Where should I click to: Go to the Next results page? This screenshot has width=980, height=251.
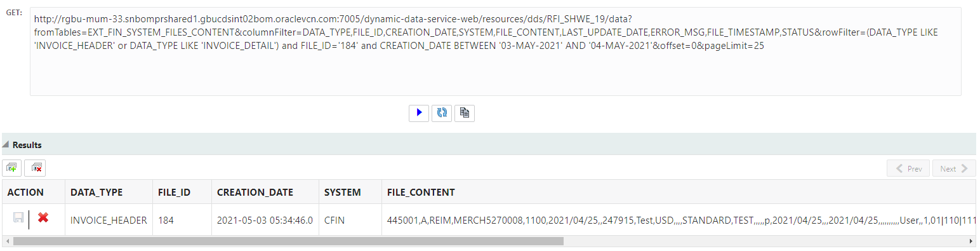pos(954,168)
